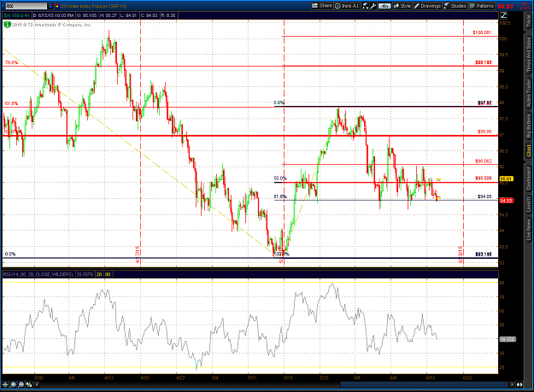Click the 78.6% Fibonacci label
The width and height of the screenshot is (534, 392).
[11, 62]
